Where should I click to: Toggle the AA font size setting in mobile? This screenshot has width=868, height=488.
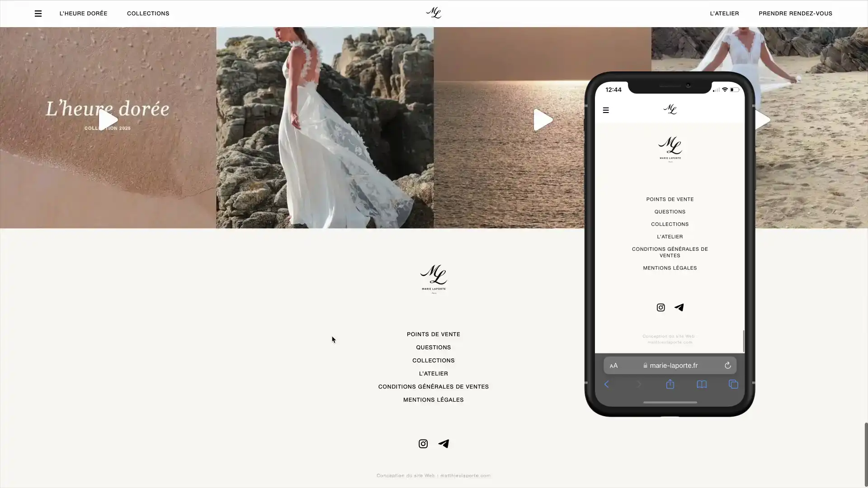(613, 365)
